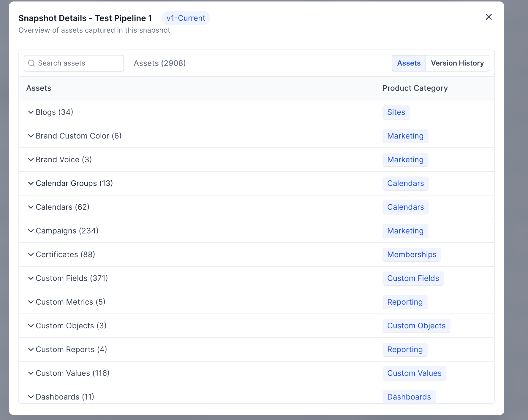Expand the Blogs asset group

click(x=31, y=112)
